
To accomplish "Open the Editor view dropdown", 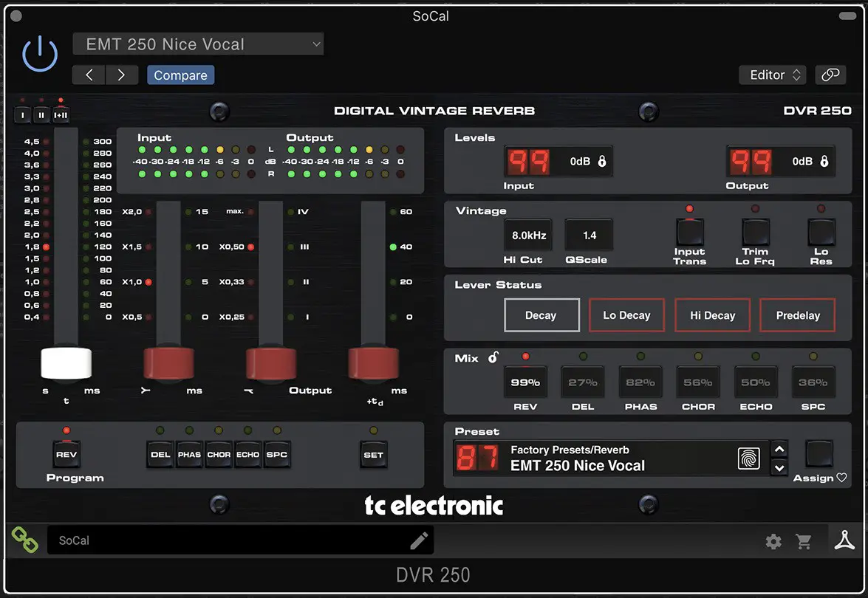I will pyautogui.click(x=772, y=75).
